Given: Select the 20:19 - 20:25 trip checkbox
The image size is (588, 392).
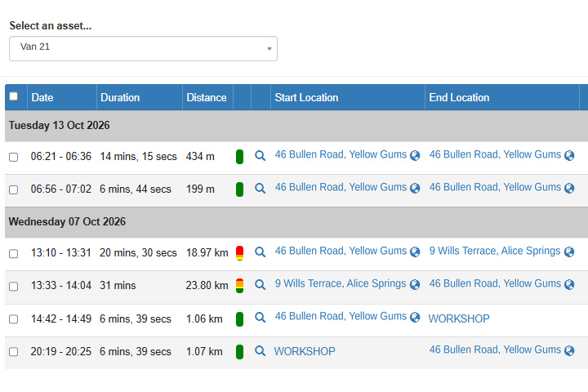Looking at the screenshot, I should pos(14,351).
